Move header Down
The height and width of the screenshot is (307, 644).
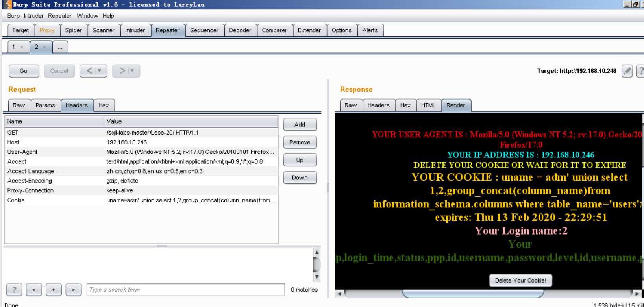(300, 178)
